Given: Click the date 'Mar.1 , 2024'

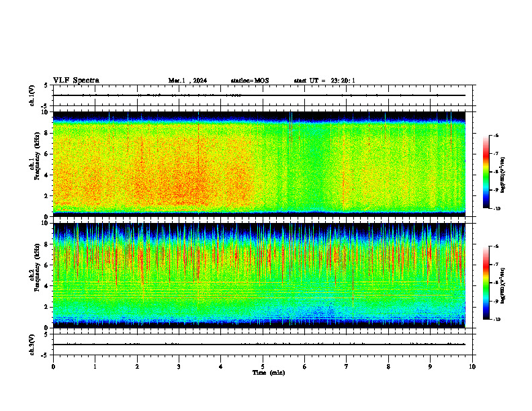Looking at the screenshot, I should 187,81.
